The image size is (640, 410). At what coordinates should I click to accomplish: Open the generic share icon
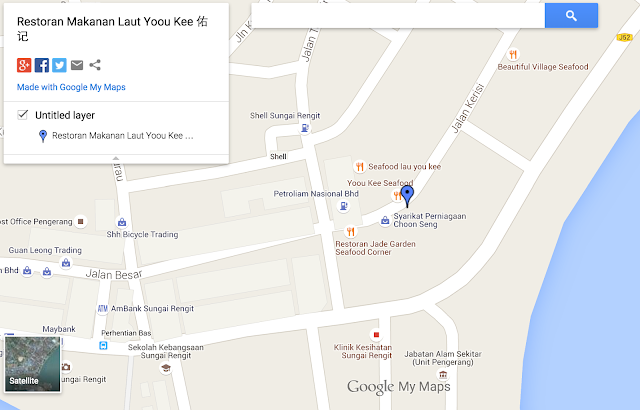[x=95, y=65]
